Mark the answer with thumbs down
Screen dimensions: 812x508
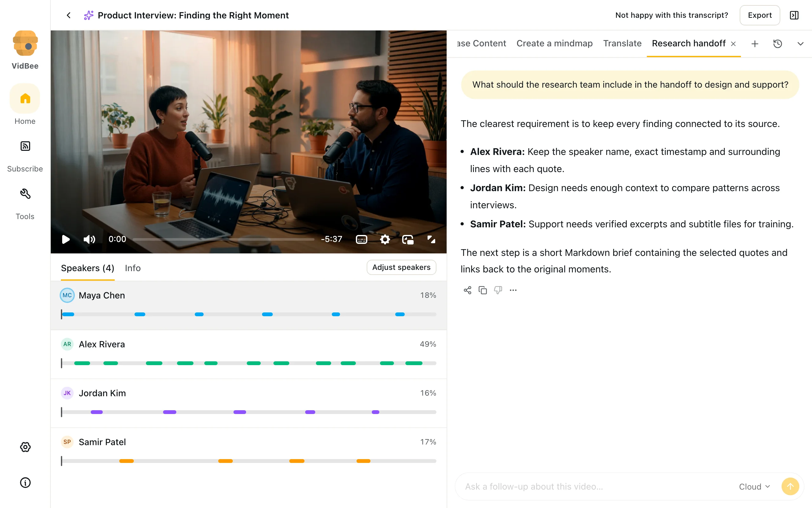click(498, 290)
